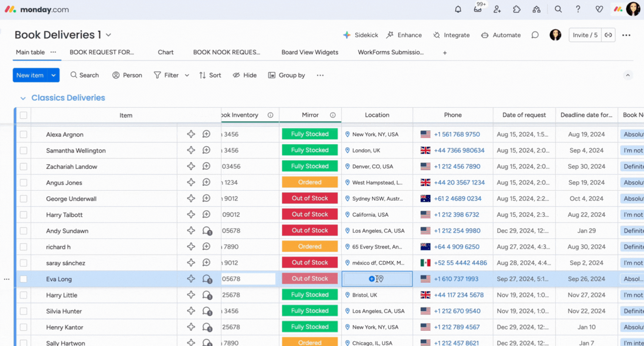Image resolution: width=644 pixels, height=346 pixels.
Task: Open the Board View Widgets tab
Action: pyautogui.click(x=310, y=53)
